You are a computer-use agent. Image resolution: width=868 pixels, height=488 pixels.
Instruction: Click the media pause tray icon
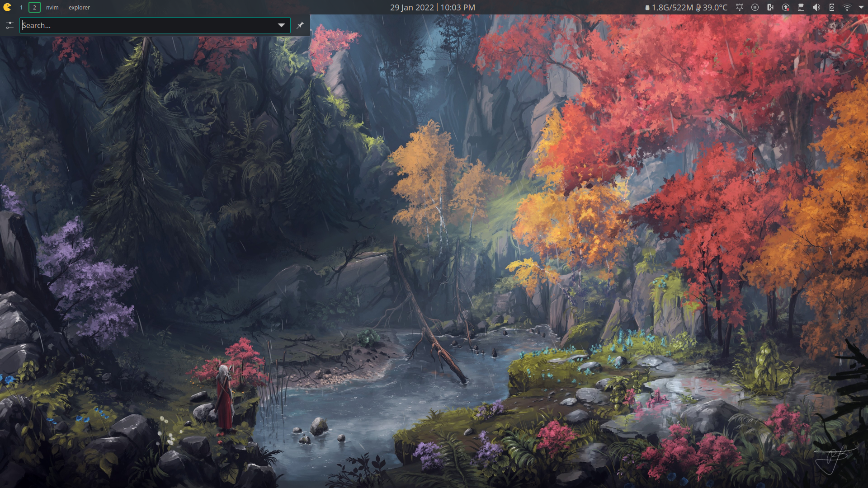pos(755,7)
